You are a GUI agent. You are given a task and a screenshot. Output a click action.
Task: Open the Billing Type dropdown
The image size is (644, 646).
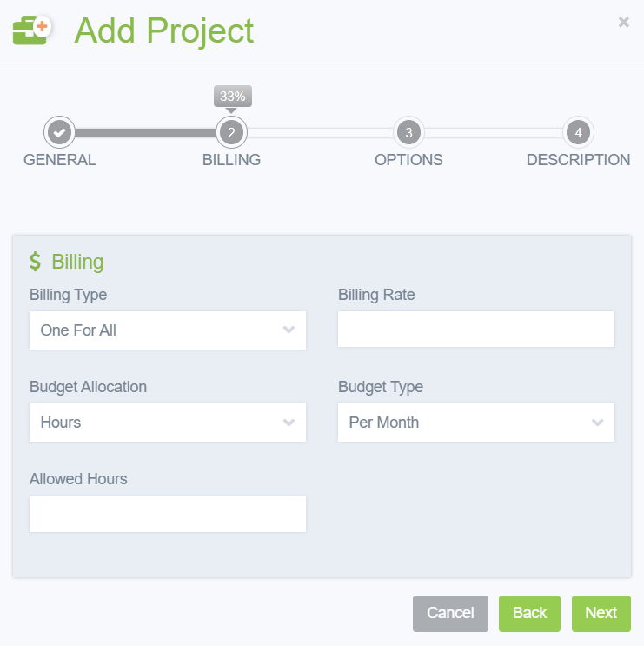(x=168, y=330)
